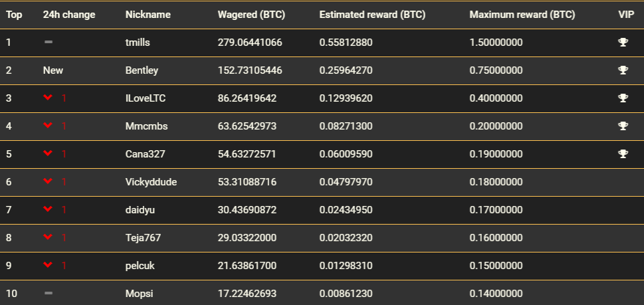Click the VIP trophy icon for tmills

[623, 42]
